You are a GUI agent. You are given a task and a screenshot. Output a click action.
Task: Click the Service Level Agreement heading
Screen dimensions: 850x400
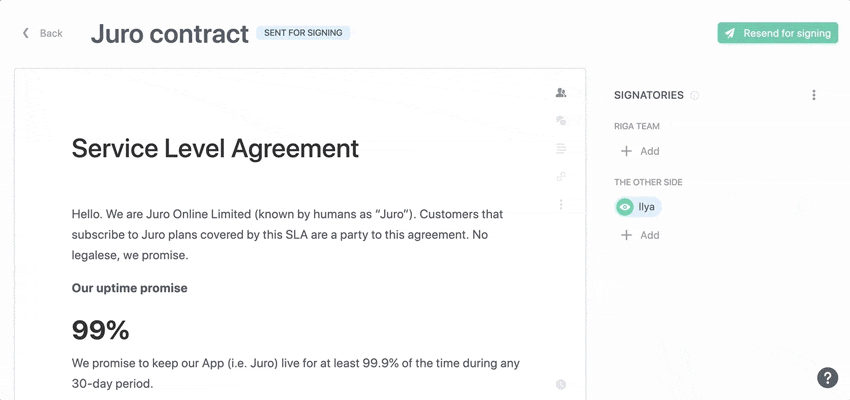(x=215, y=149)
